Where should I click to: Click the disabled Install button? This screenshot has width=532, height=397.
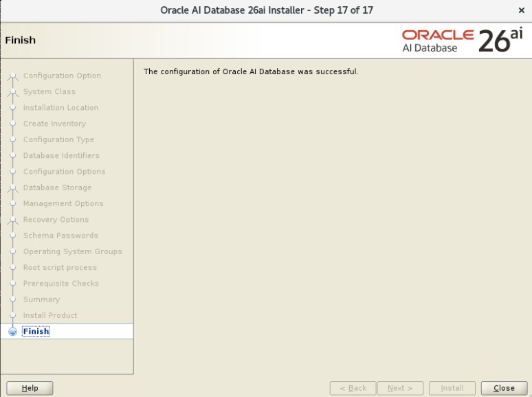click(x=452, y=388)
